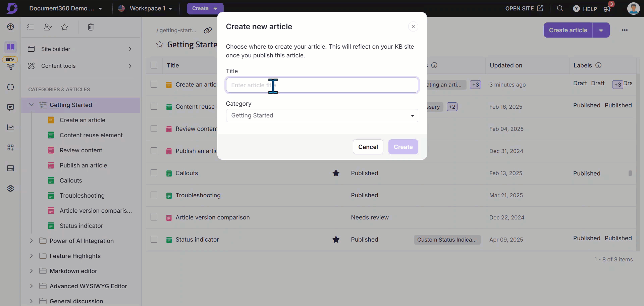
Task: Open the Document360 Demo project dropdown
Action: pyautogui.click(x=65, y=8)
